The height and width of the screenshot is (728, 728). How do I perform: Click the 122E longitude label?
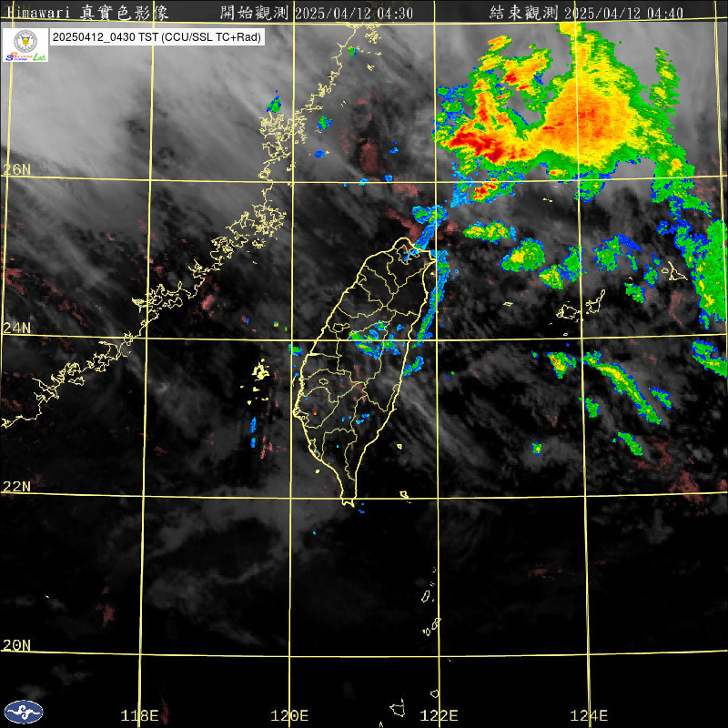(440, 715)
